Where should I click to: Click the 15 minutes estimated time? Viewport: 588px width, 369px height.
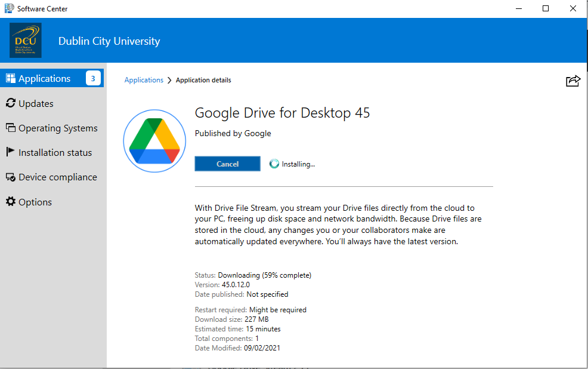[263, 329]
